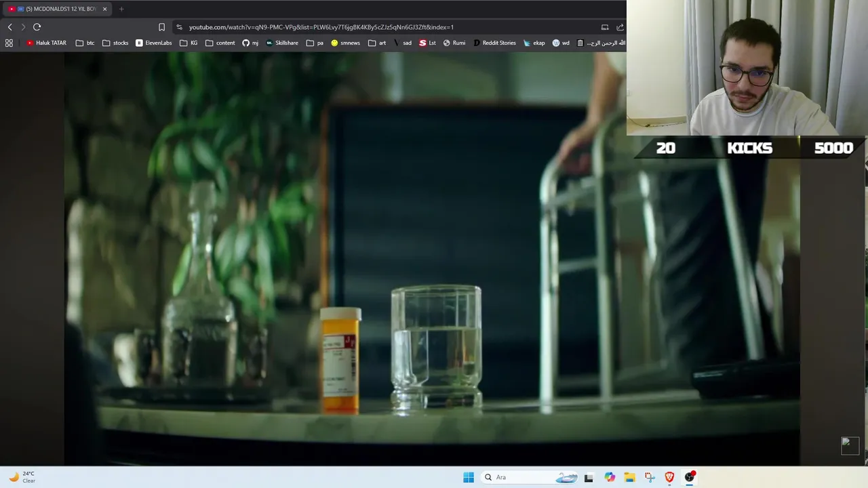Open the apps grid on bookmarks bar
868x488 pixels.
click(x=9, y=43)
